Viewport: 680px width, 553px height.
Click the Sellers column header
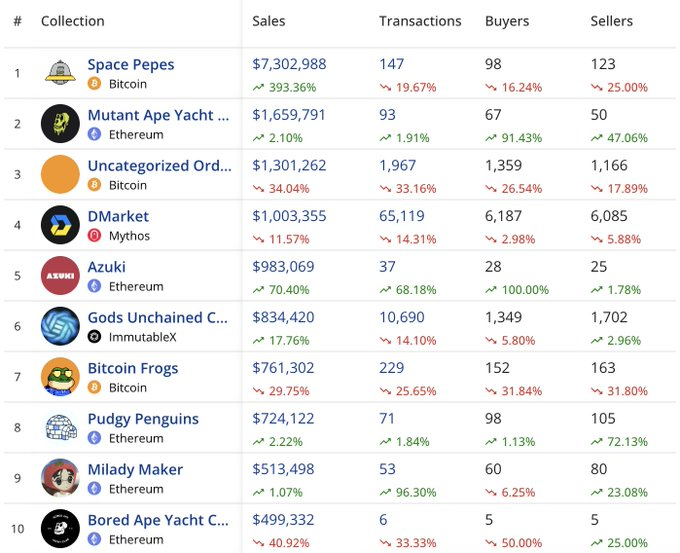pyautogui.click(x=611, y=21)
